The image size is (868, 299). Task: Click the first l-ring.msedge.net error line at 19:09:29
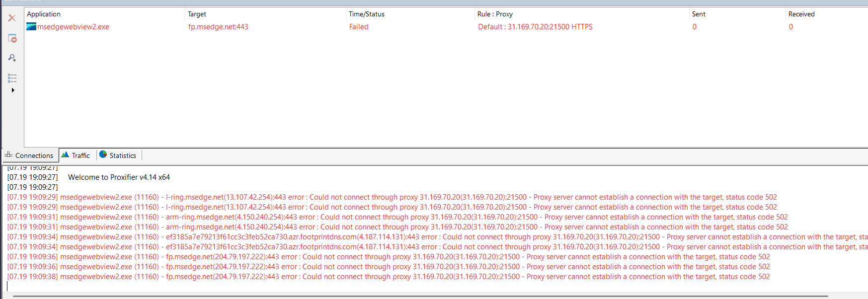(392, 197)
